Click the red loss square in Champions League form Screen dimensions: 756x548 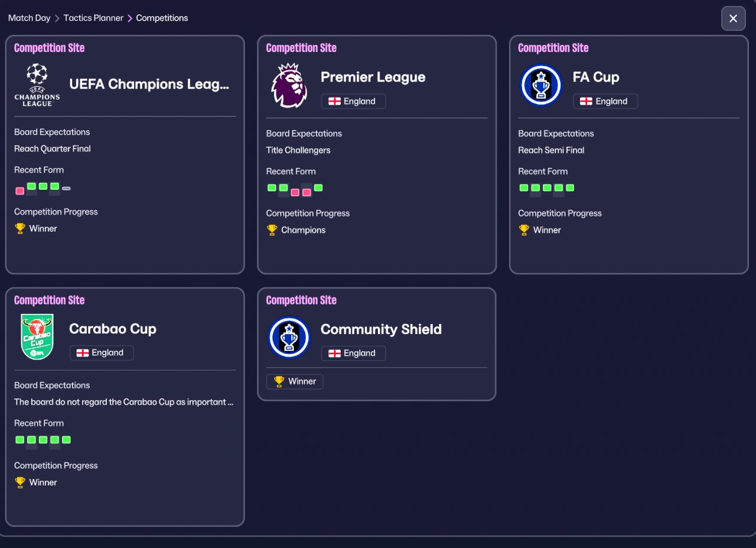pos(20,191)
